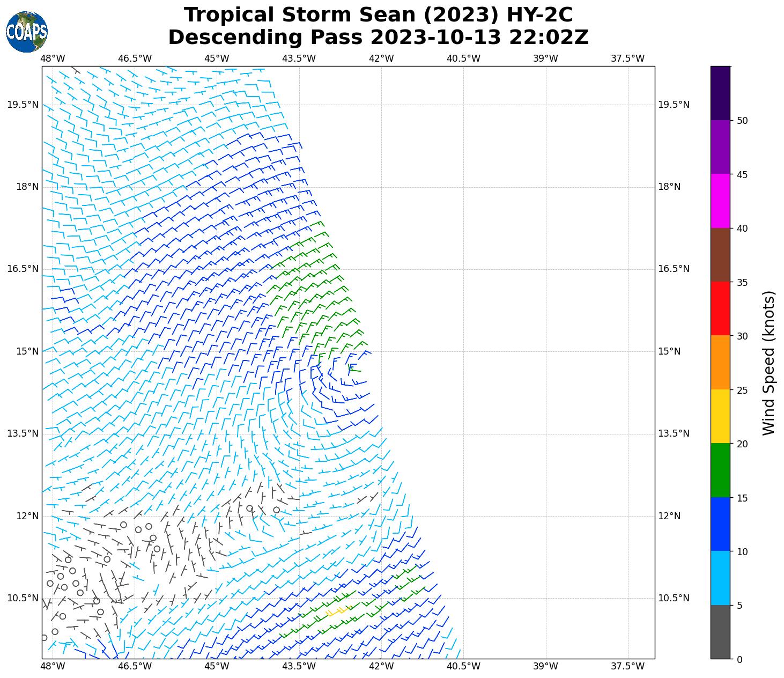The image size is (784, 678).
Task: Pick the brown 35–40 knot colorbar segment
Action: [720, 255]
